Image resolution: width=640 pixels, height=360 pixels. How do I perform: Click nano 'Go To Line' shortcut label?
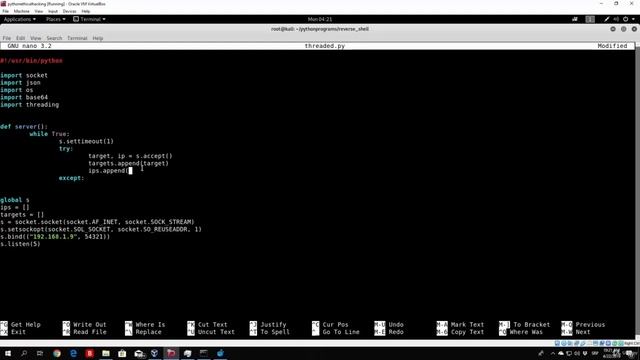341,332
